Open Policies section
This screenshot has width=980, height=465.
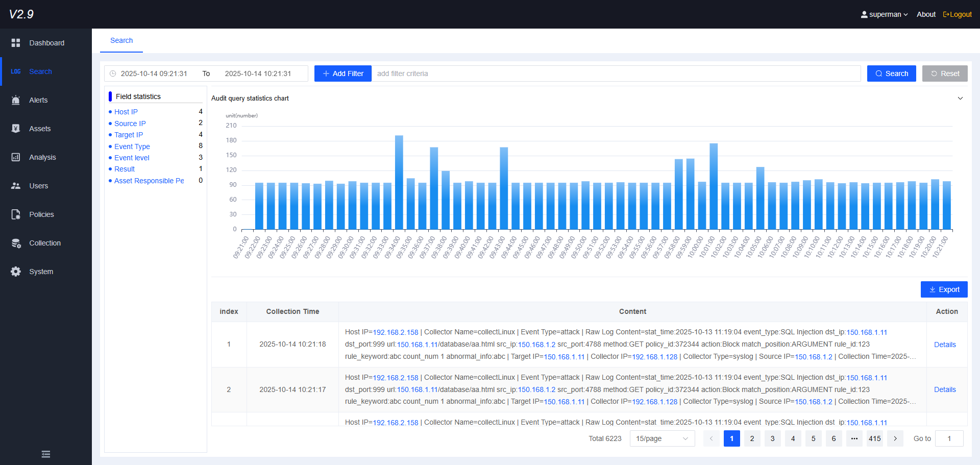(x=46, y=214)
